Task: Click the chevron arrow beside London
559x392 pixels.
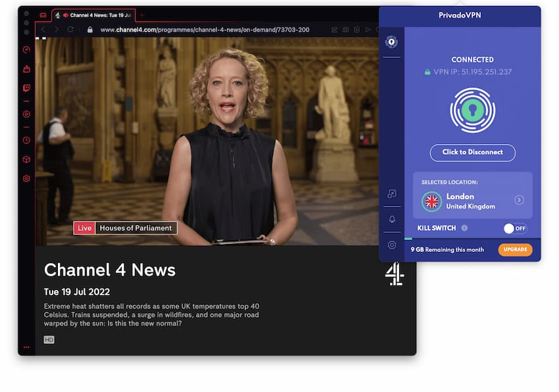Action: click(520, 200)
